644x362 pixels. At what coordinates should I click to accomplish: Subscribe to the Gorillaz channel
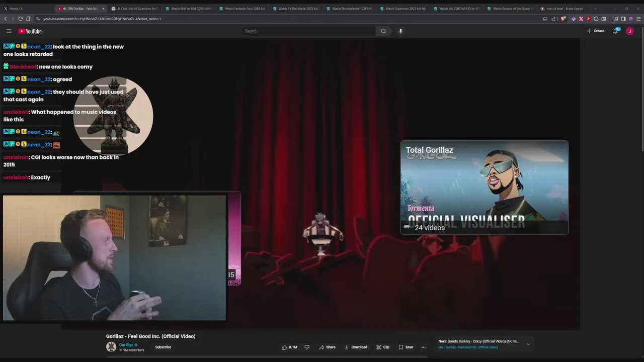163,347
